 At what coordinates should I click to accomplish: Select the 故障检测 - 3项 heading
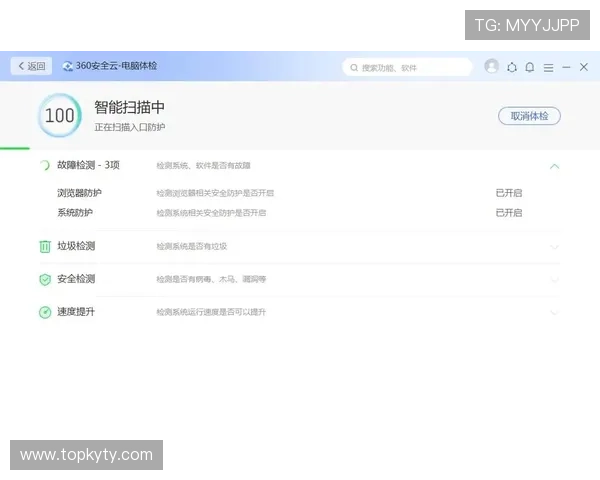pos(88,165)
